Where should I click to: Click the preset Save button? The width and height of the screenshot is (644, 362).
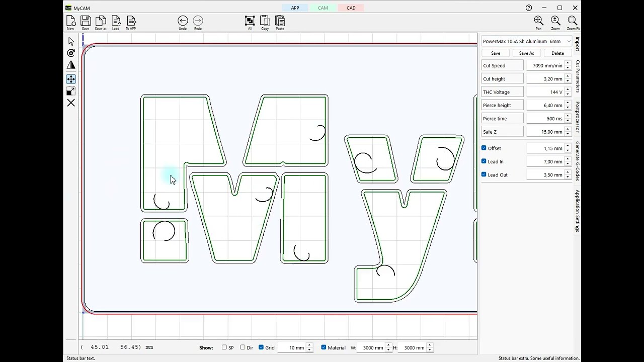(496, 53)
